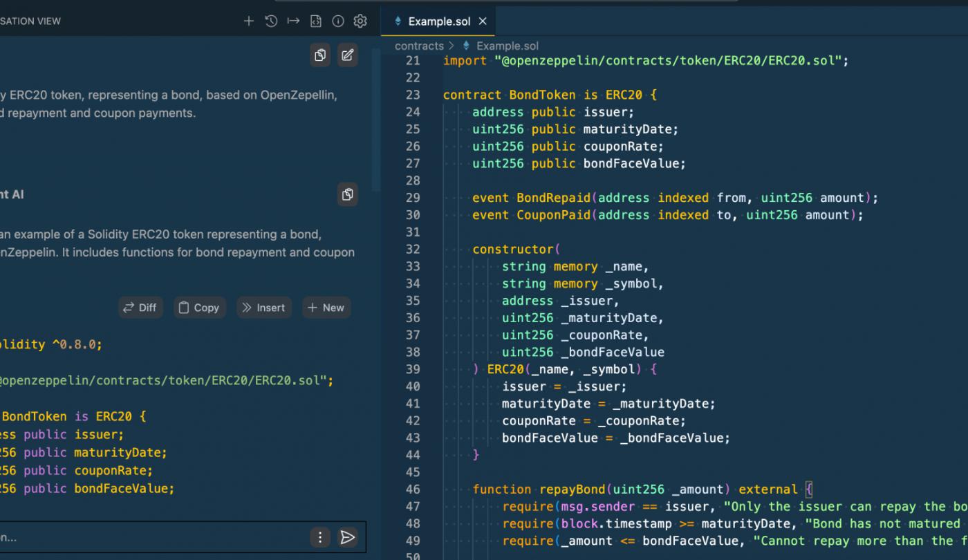Image resolution: width=968 pixels, height=560 pixels.
Task: Focus the chat message input field
Action: (152, 537)
